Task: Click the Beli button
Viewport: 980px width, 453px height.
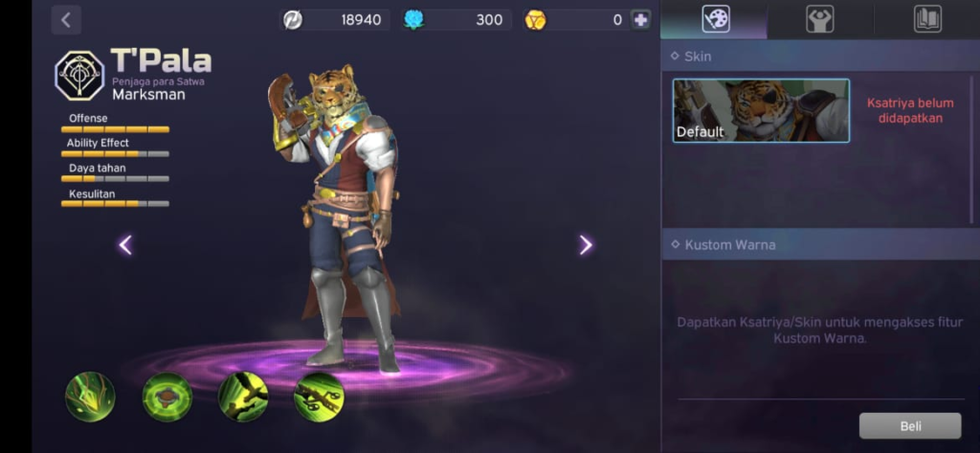Action: coord(910,426)
